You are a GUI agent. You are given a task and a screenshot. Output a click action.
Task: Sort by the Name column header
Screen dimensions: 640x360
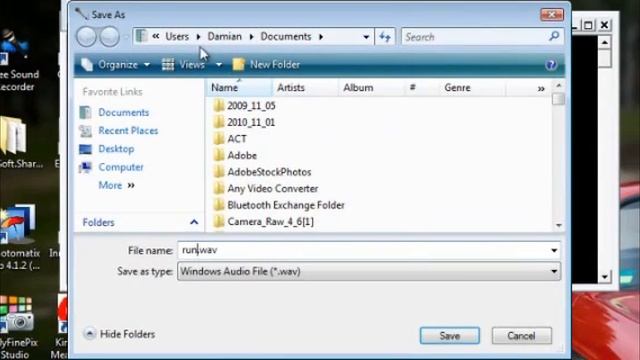click(x=239, y=88)
